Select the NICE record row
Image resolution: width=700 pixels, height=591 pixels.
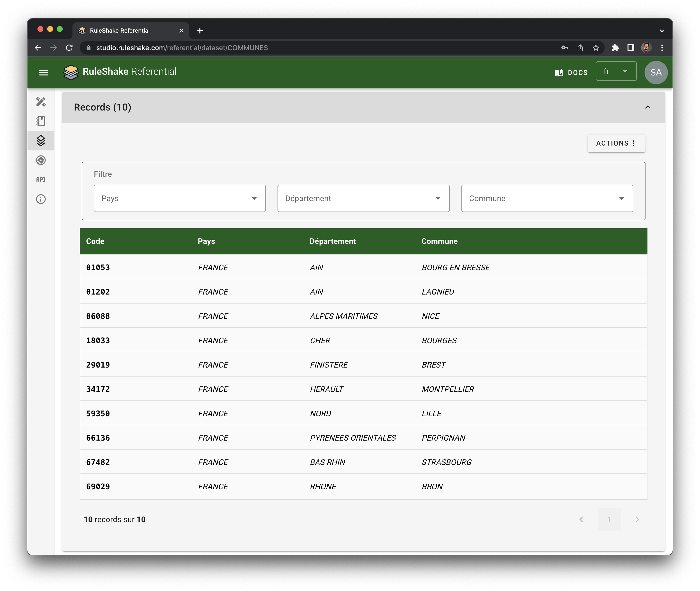tap(363, 316)
